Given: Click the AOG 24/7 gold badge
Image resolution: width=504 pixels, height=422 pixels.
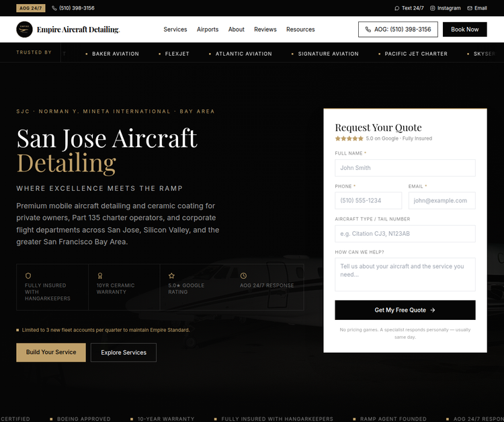Looking at the screenshot, I should tap(31, 8).
